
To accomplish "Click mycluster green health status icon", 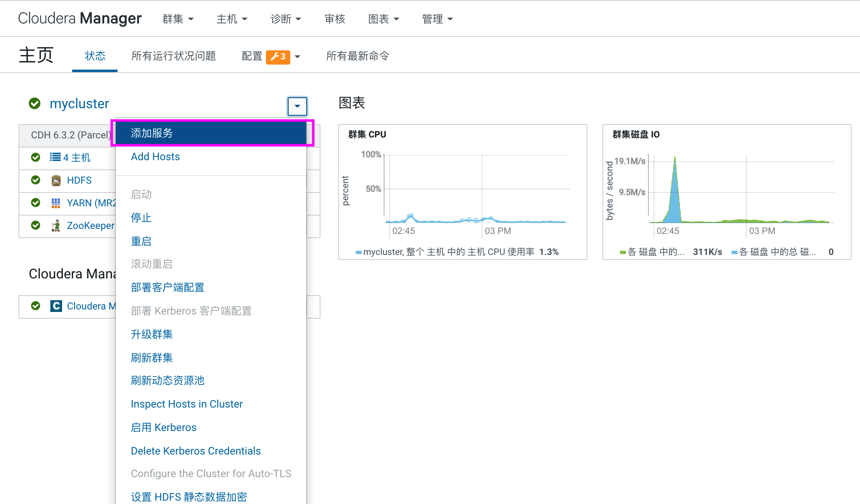I will (x=34, y=103).
